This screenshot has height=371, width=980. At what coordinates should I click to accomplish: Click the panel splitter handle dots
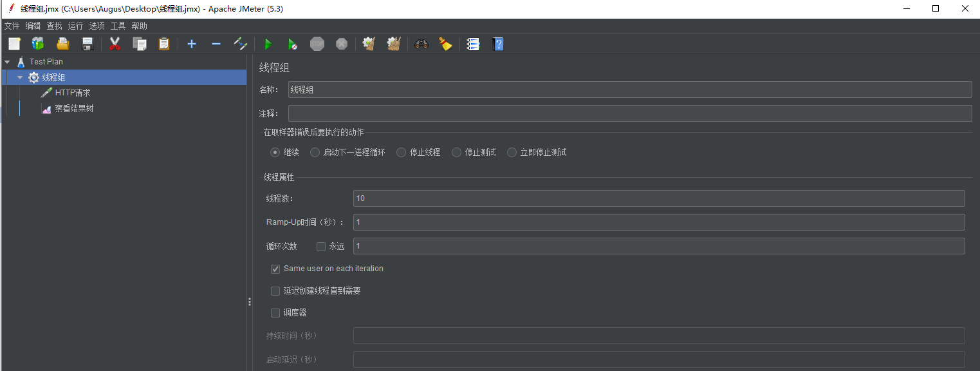coord(250,301)
